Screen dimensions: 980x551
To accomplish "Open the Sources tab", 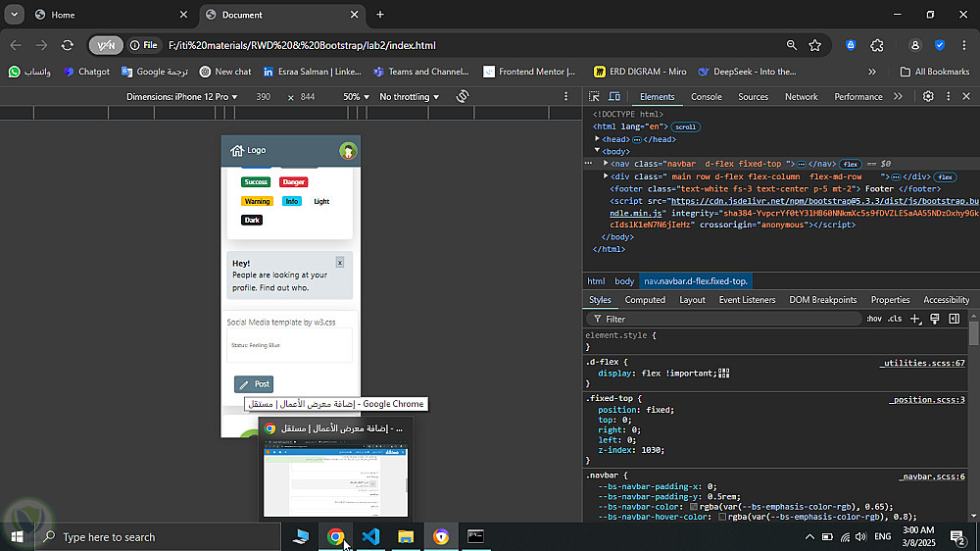I will 753,97.
